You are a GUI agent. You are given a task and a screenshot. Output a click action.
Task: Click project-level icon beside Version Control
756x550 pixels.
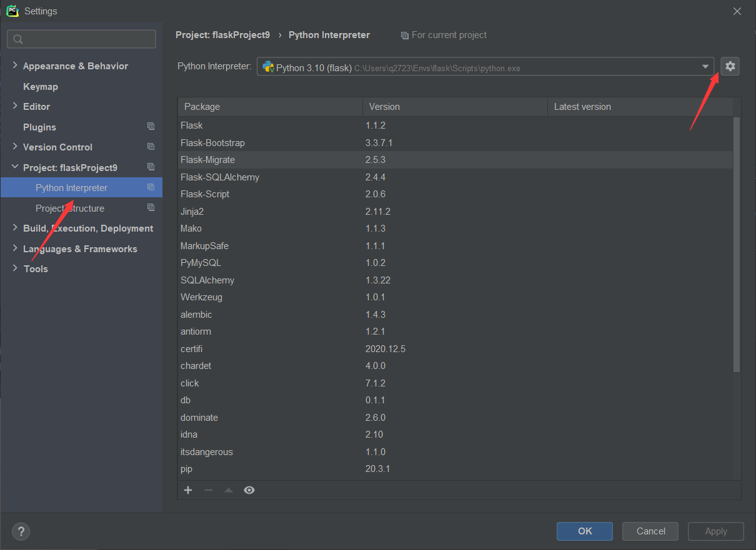[151, 147]
